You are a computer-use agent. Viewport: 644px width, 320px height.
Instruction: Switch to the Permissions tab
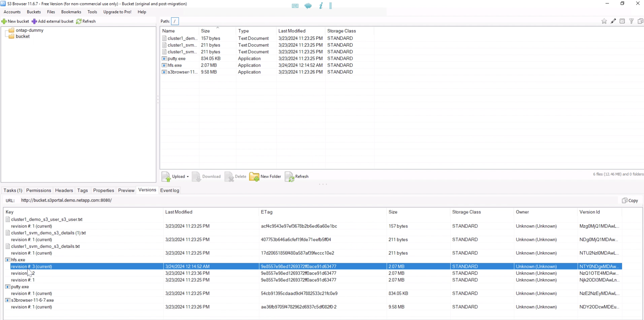(x=39, y=190)
